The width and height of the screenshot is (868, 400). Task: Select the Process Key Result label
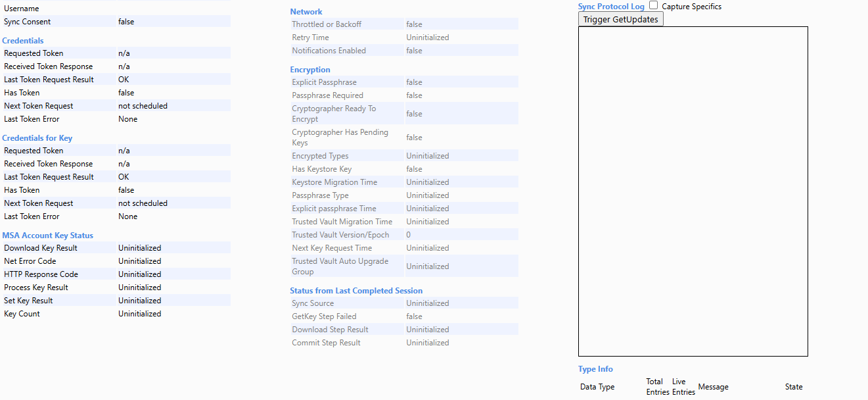coord(36,287)
